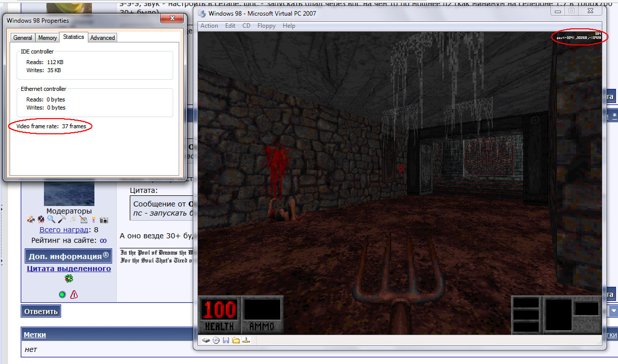
Task: Click the shared folders status icon
Action: [236, 341]
